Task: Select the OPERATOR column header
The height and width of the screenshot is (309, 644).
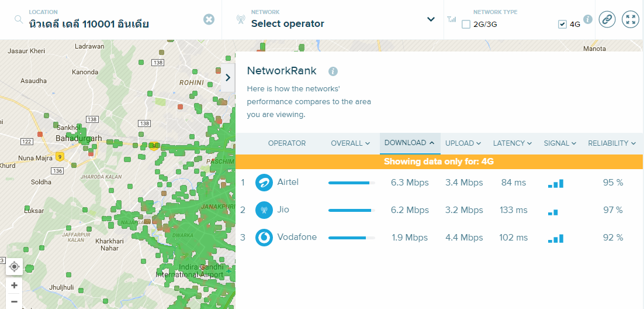Action: [287, 143]
